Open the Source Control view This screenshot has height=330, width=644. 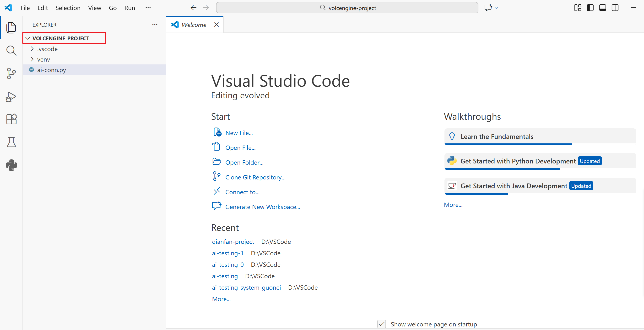click(11, 73)
